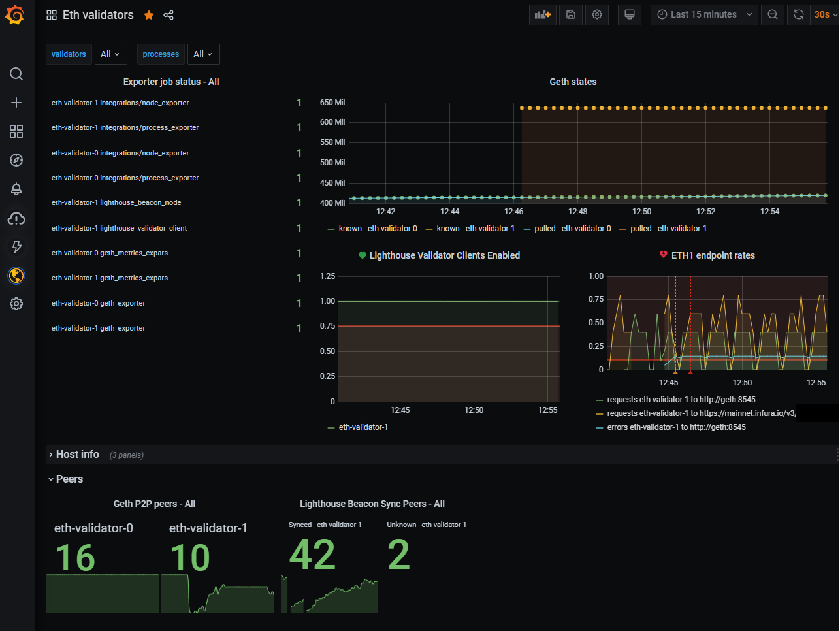Image resolution: width=840 pixels, height=631 pixels.
Task: Click the Geth states panel title
Action: click(573, 82)
